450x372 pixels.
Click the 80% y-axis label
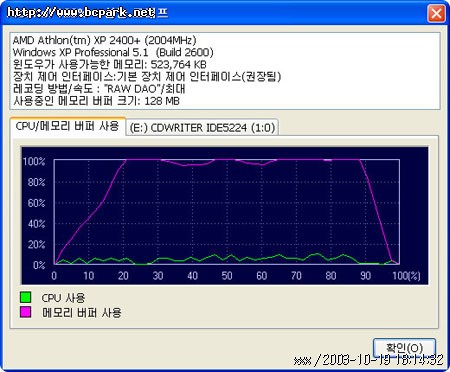(x=36, y=182)
